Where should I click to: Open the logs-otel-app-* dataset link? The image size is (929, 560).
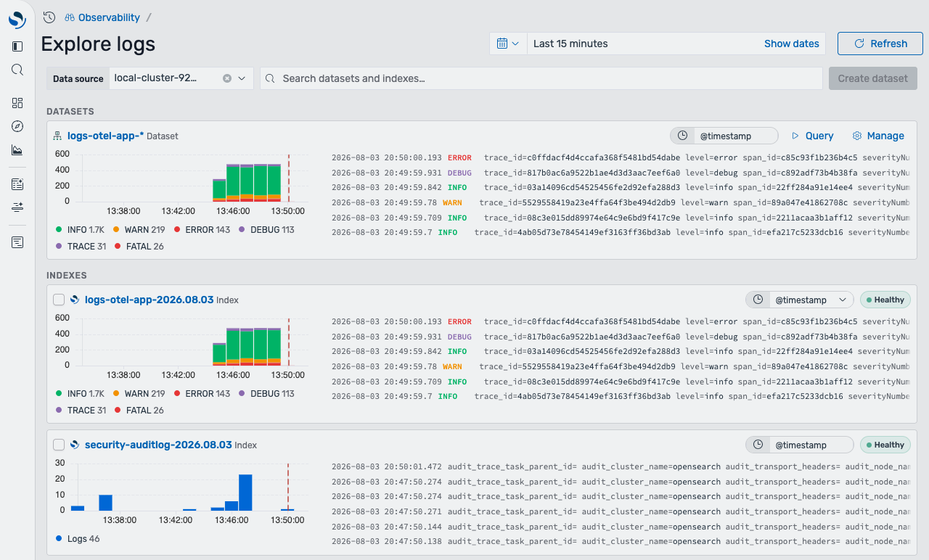tap(106, 136)
